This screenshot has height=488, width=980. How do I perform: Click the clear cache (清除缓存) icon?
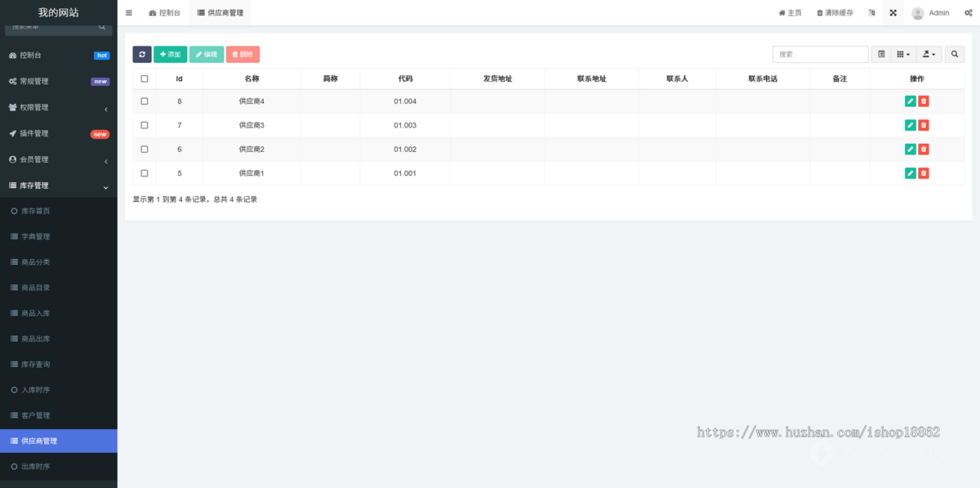tap(835, 12)
